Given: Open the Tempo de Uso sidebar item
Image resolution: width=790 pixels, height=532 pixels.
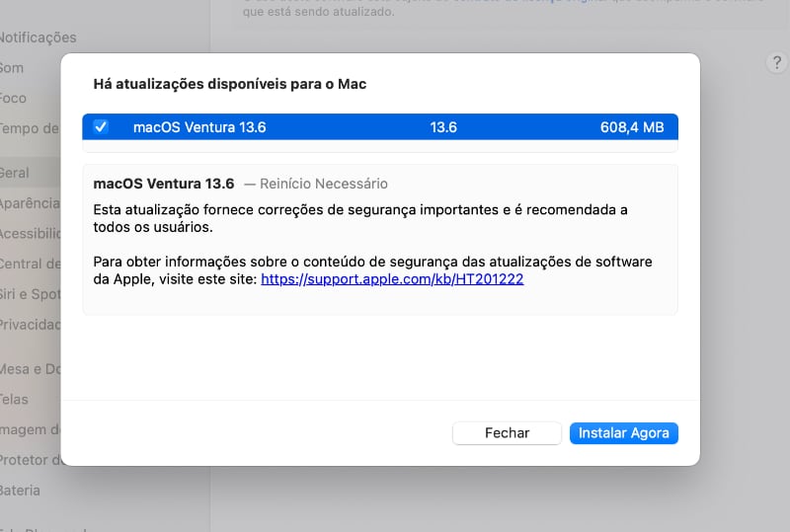Looking at the screenshot, I should 30,128.
